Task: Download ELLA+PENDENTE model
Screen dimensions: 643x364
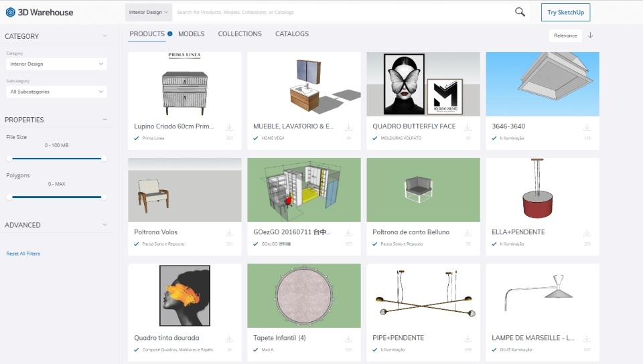Action: [587, 233]
